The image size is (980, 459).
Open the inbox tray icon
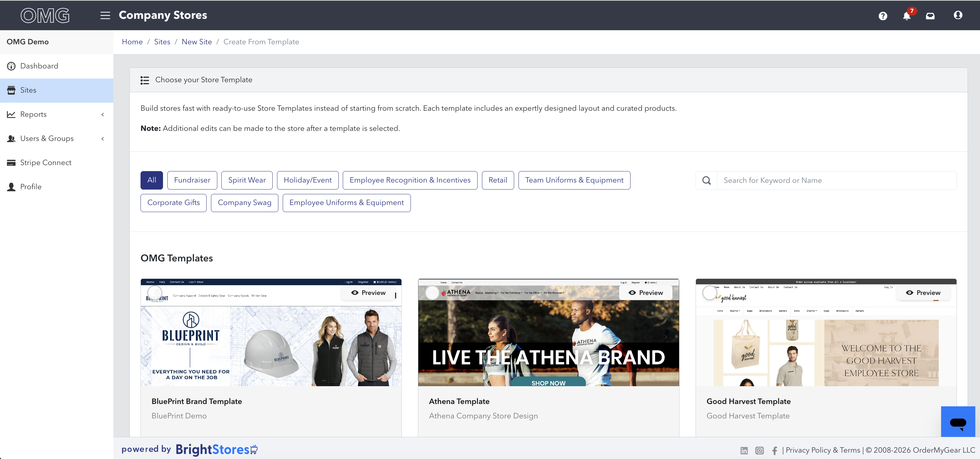[x=930, y=16]
